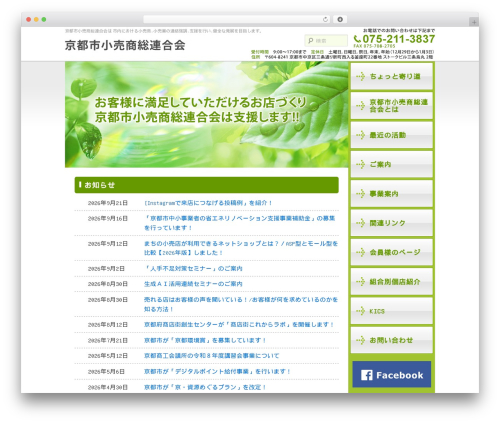Open the KICS menu item
500x423 pixels.
[x=392, y=311]
